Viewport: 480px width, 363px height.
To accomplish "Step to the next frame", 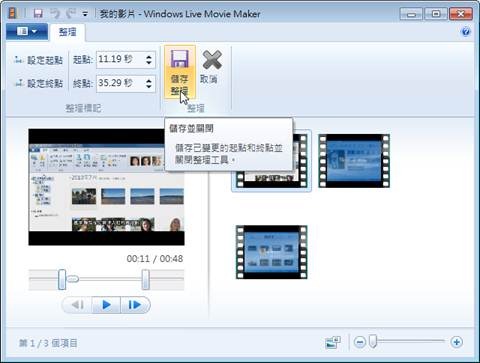I will pyautogui.click(x=135, y=305).
